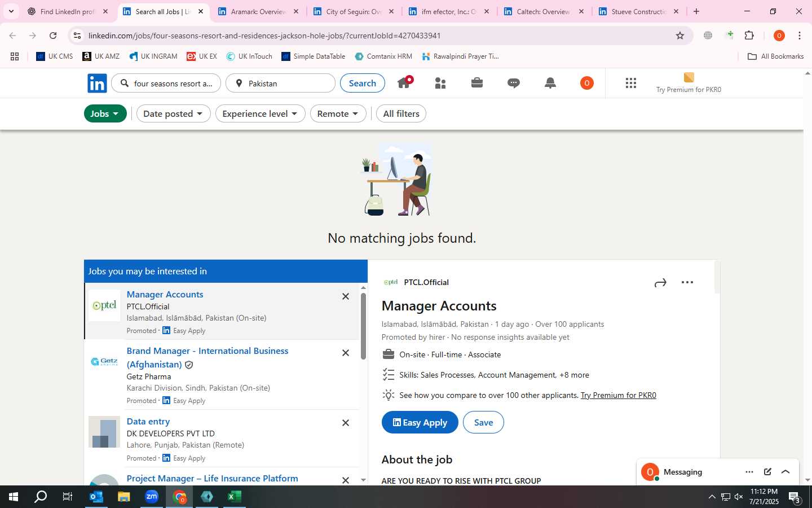812x508 pixels.
Task: Open PTCL.Official company link in job details
Action: coord(426,282)
